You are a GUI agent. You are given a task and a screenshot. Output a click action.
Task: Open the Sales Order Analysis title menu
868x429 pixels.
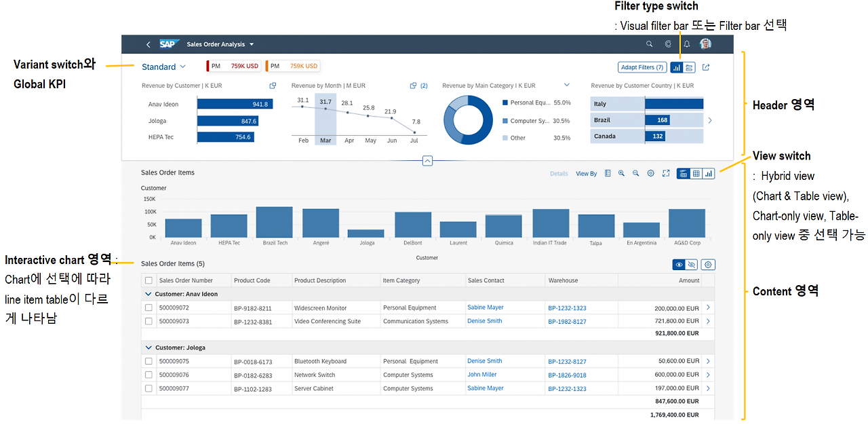(x=220, y=45)
